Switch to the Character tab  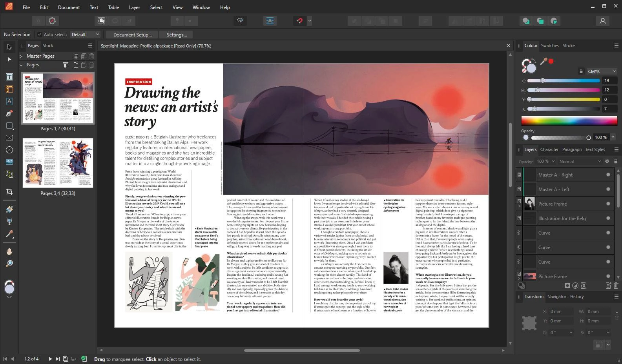(549, 149)
